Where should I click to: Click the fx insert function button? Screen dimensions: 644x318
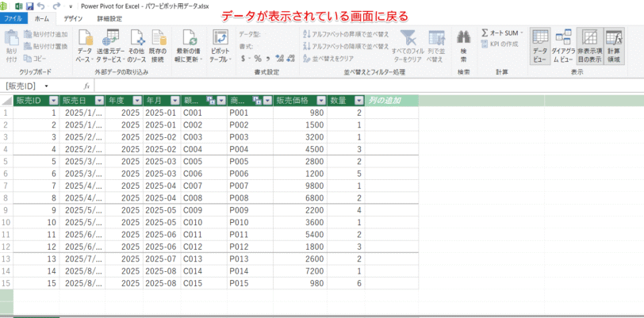click(86, 86)
